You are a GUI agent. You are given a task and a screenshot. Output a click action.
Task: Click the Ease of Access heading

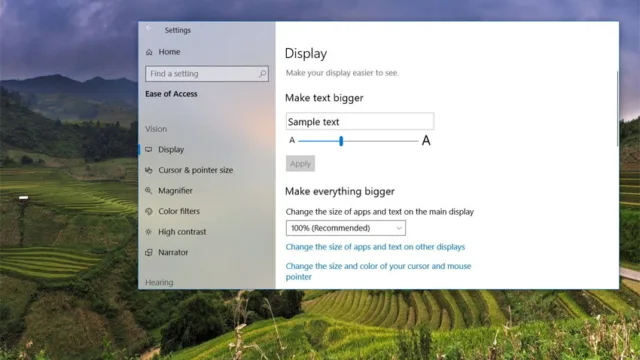[x=171, y=94]
